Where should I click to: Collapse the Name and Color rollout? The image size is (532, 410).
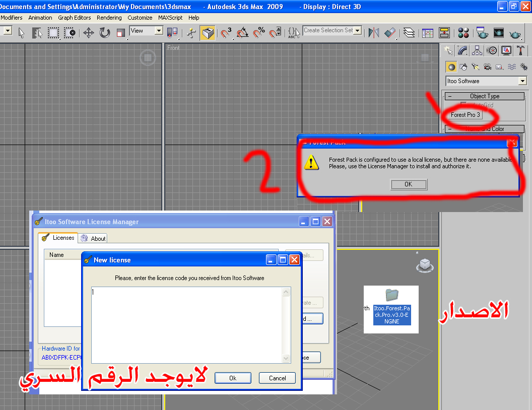point(485,129)
